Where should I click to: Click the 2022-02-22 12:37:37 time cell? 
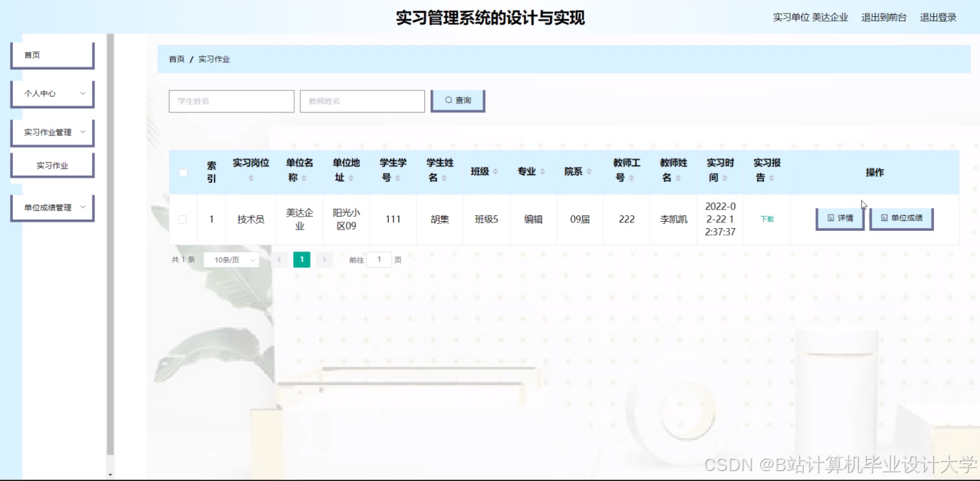tap(720, 220)
